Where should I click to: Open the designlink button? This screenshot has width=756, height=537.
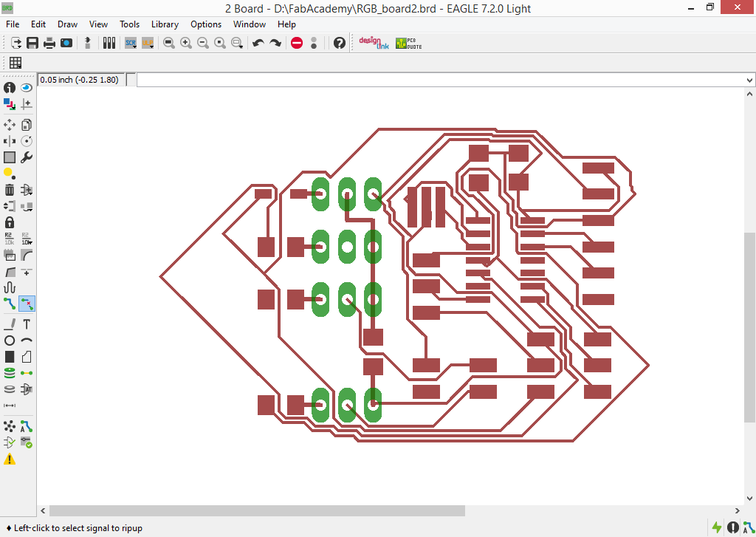pyautogui.click(x=374, y=43)
